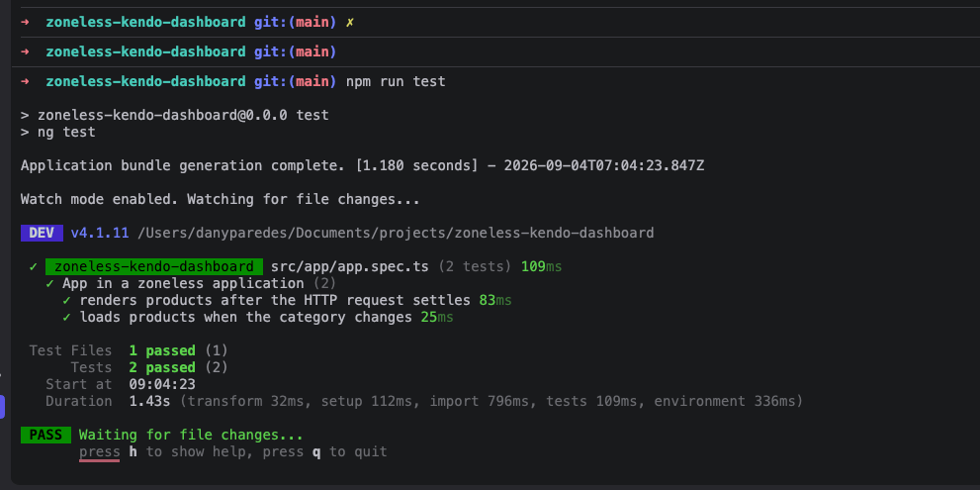Click the '25ms' test duration
The width and height of the screenshot is (980, 490).
pos(437,318)
